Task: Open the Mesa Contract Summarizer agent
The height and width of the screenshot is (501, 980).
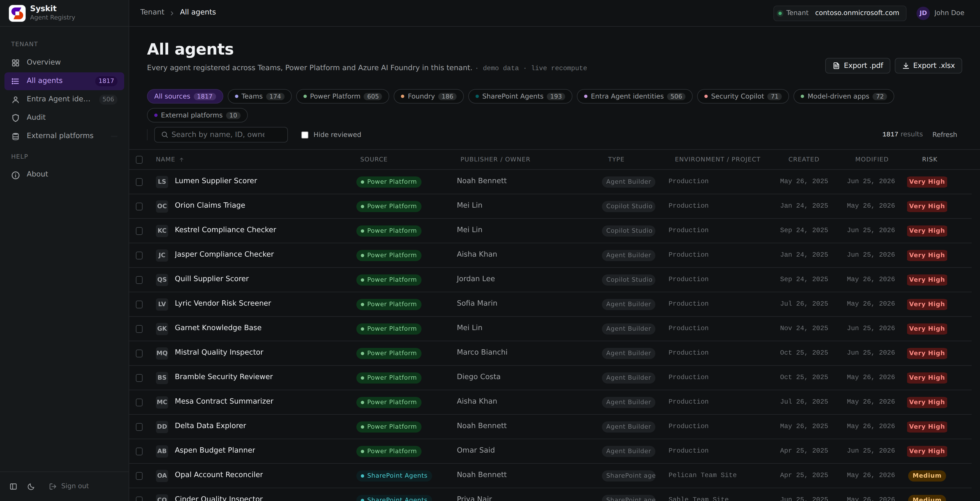Action: (x=224, y=401)
